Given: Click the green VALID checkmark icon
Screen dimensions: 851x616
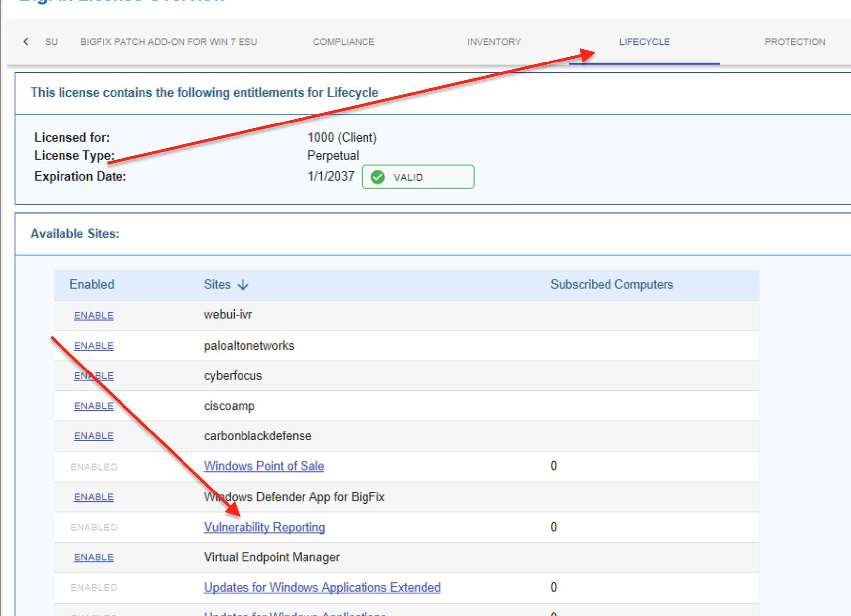Looking at the screenshot, I should click(378, 177).
